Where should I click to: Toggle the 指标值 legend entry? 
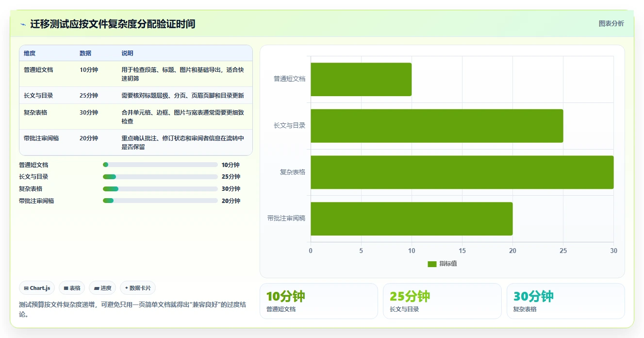(442, 264)
